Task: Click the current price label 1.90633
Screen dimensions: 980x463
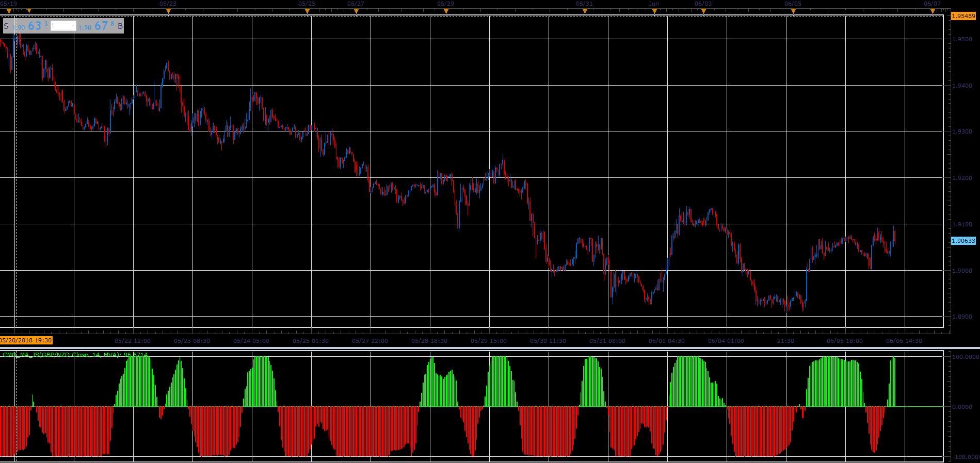Action: click(963, 241)
